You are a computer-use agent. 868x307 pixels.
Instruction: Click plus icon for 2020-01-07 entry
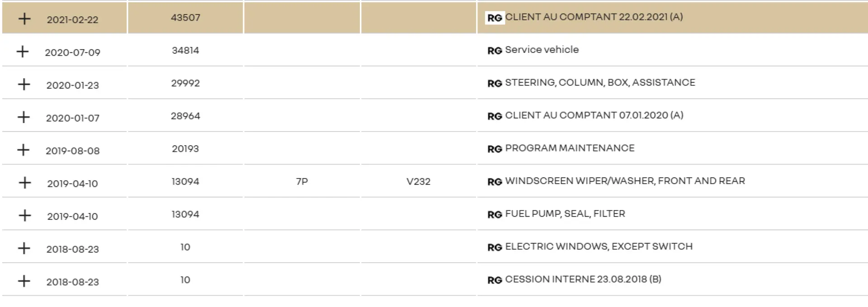tap(24, 117)
